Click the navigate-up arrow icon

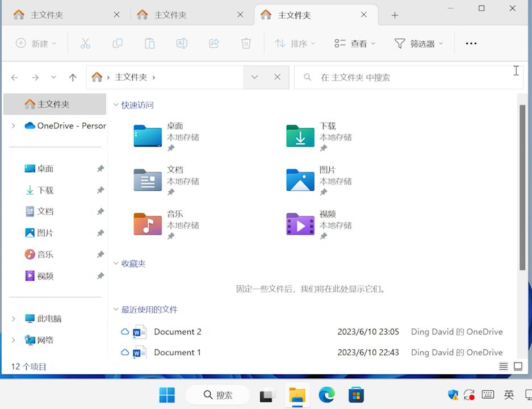pos(73,77)
